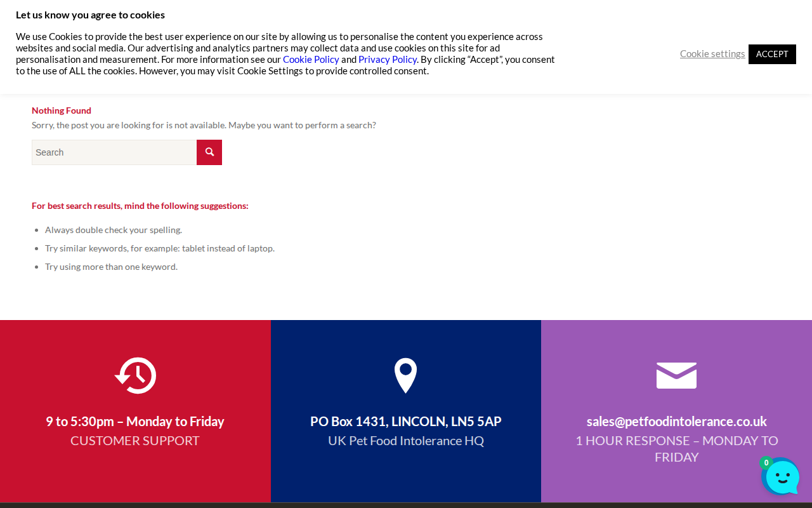Click the magnifier search submit icon
Image resolution: width=812 pixels, height=508 pixels.
[x=209, y=152]
